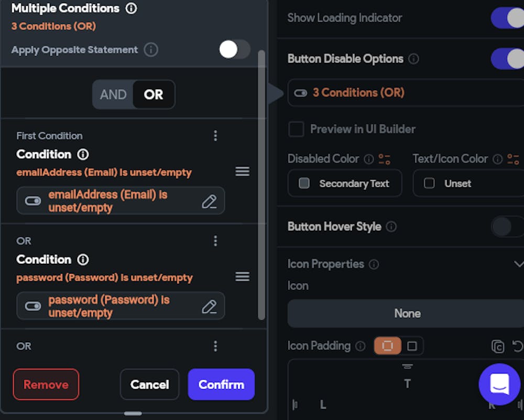Click the reset Icon Padding icon
This screenshot has width=524, height=420.
pos(517,346)
